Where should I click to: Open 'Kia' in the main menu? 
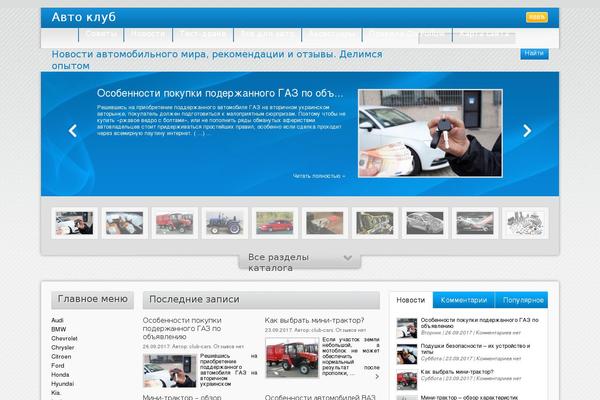coord(56,393)
